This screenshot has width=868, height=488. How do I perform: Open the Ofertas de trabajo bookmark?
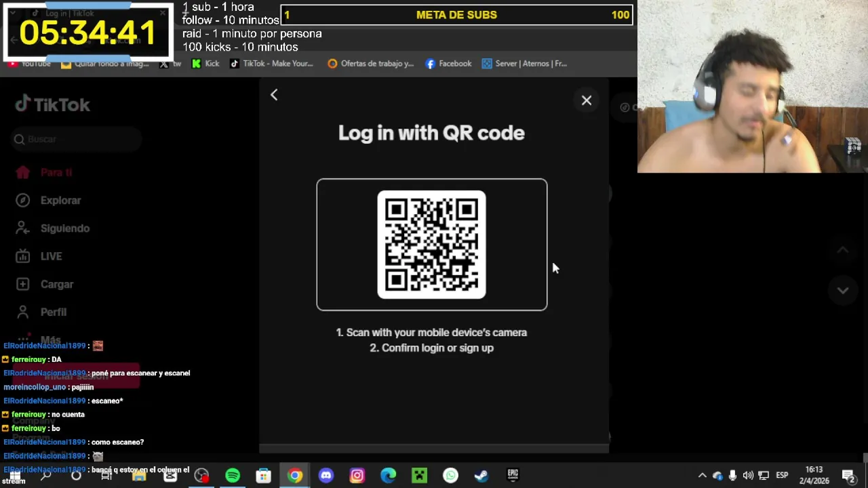point(370,64)
